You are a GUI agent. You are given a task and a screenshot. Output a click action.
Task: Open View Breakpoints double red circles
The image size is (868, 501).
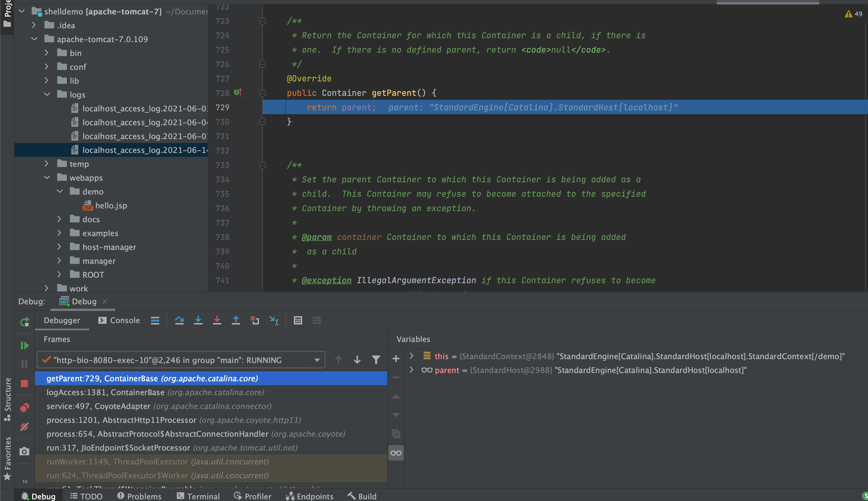24,408
